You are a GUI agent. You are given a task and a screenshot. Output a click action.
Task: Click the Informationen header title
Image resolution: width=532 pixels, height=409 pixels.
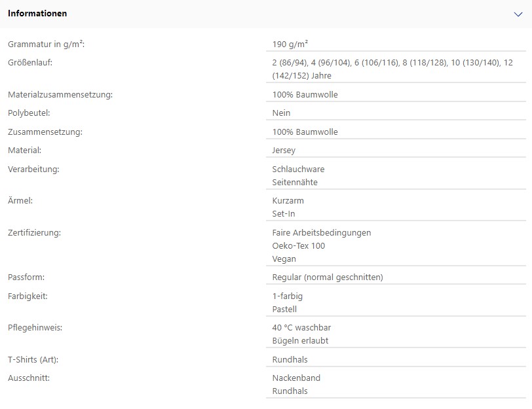[x=37, y=14]
